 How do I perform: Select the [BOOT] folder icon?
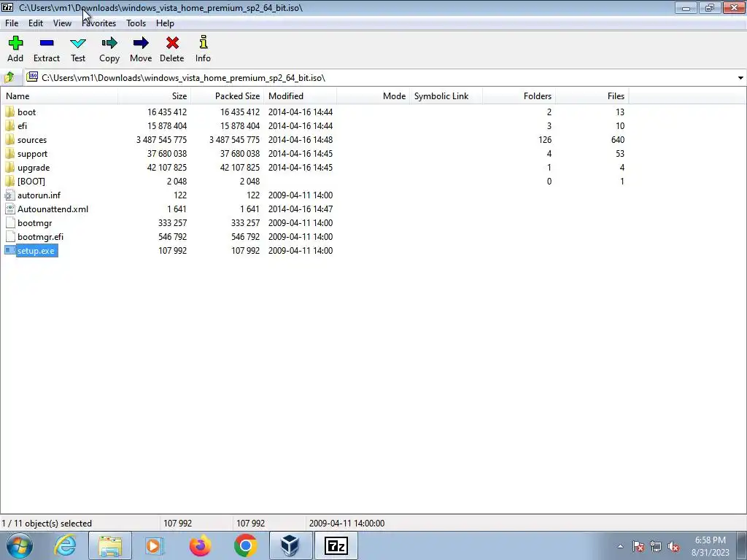point(9,181)
